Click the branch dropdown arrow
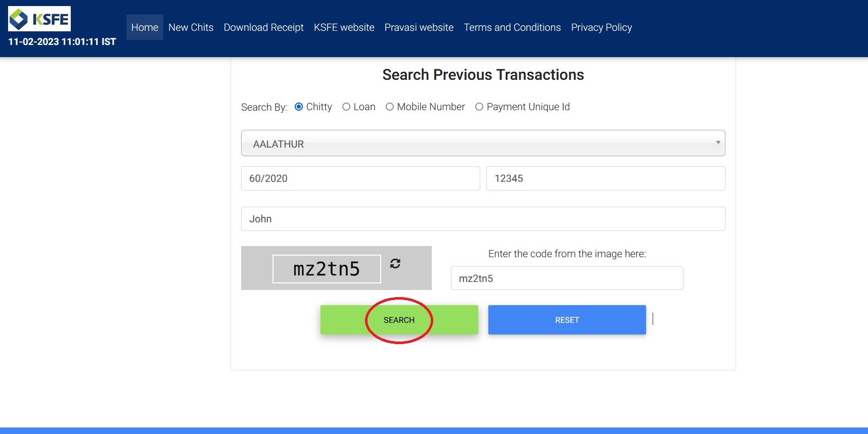868x434 pixels. pyautogui.click(x=717, y=143)
